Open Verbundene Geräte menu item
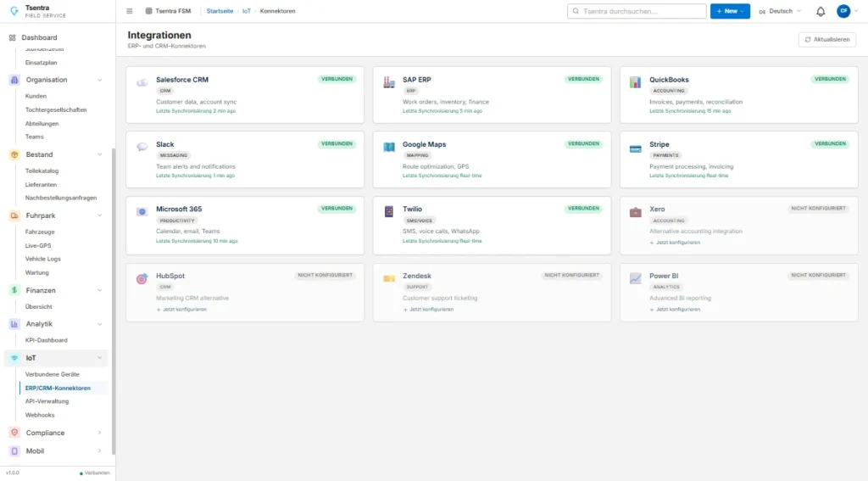Viewport: 868px width, 481px height. [x=52, y=375]
